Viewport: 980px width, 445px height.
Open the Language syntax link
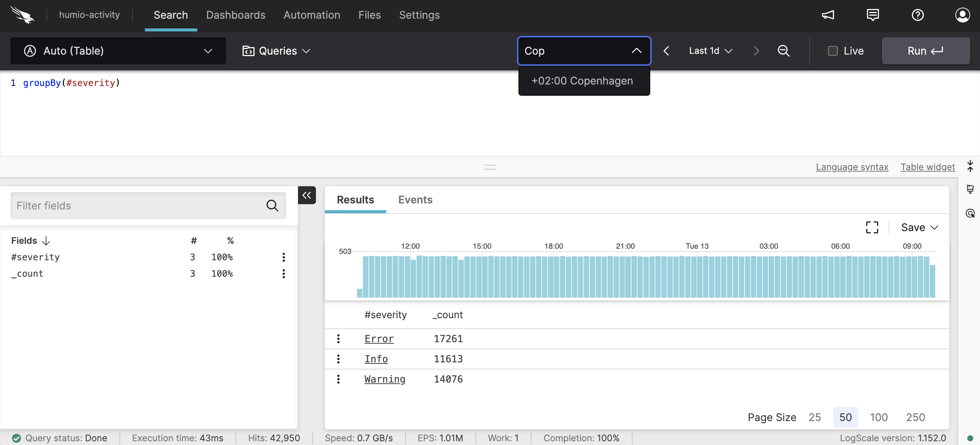[852, 167]
